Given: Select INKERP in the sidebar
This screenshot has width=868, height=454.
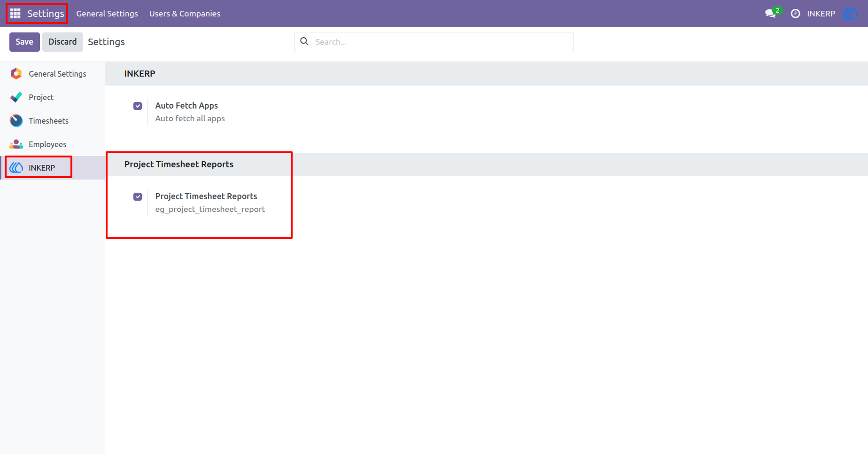Looking at the screenshot, I should point(53,168).
